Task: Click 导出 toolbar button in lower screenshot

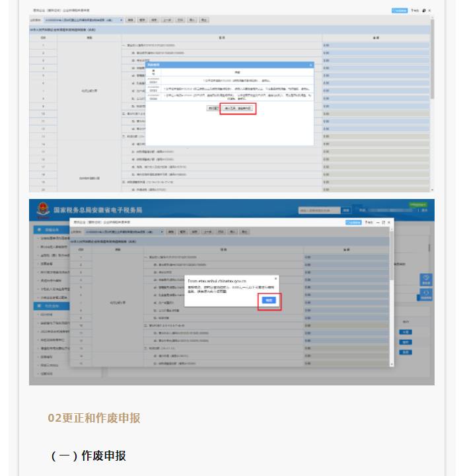Action: [244, 232]
